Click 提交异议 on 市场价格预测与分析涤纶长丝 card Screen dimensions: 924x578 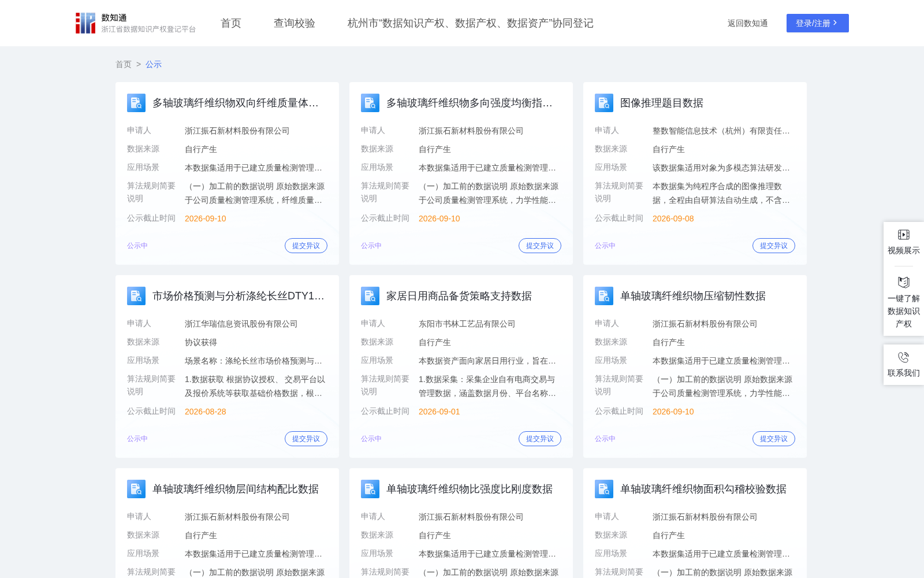pos(306,439)
